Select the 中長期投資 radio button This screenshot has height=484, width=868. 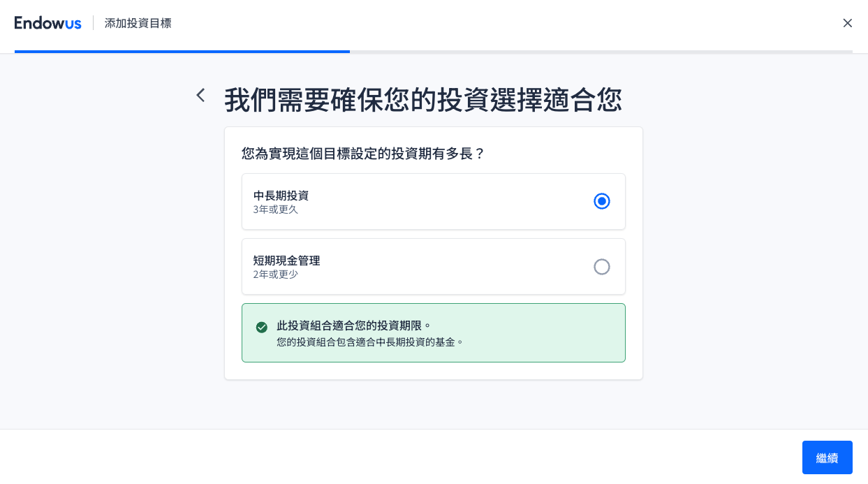601,201
